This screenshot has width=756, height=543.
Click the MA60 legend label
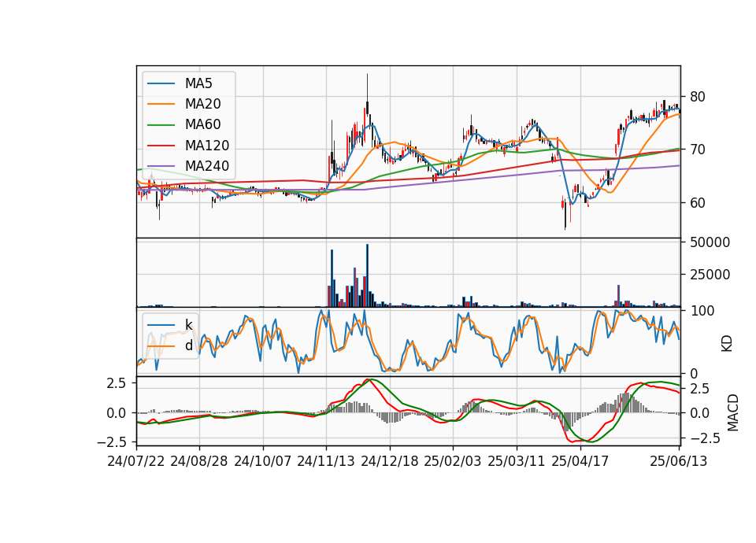(x=203, y=125)
